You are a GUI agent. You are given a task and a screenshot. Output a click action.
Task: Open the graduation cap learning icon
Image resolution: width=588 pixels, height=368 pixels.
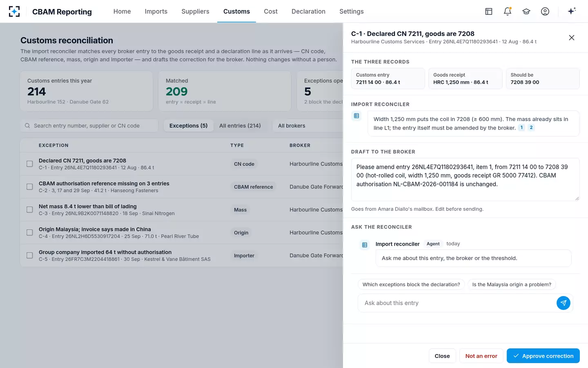526,11
